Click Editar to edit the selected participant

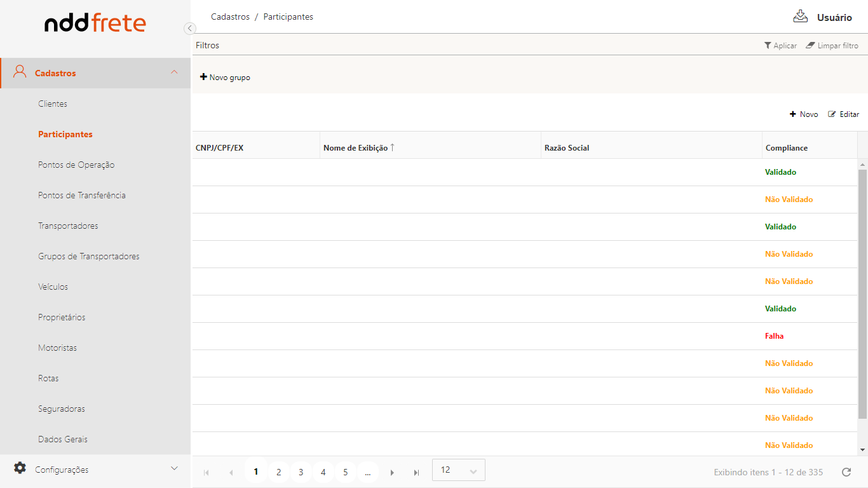[x=843, y=114]
